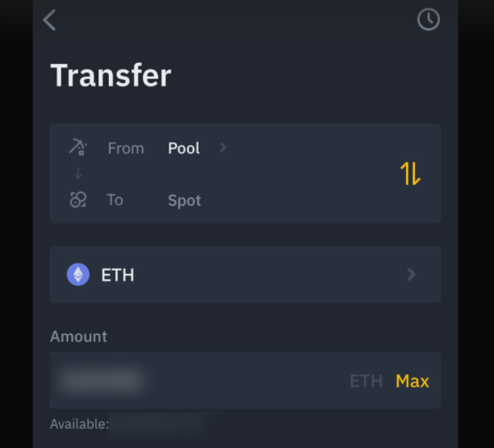
Task: Click the Pool pickaxe icon
Action: 77,147
